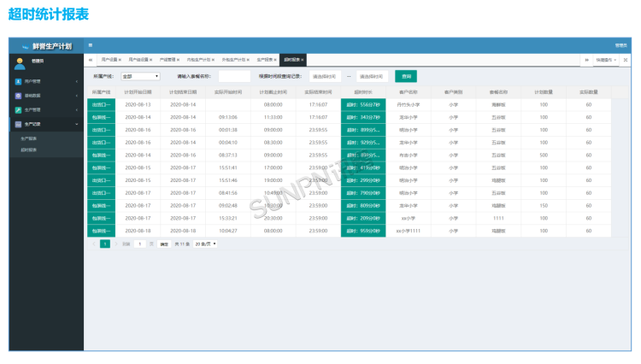
Task: Click the 生产记录 sidebar icon
Action: [19, 124]
